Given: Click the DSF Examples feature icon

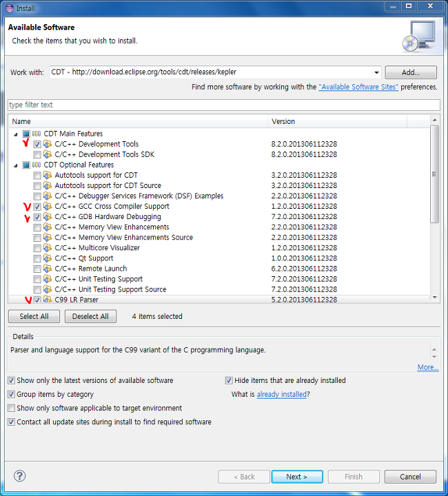Looking at the screenshot, I should pyautogui.click(x=48, y=196).
